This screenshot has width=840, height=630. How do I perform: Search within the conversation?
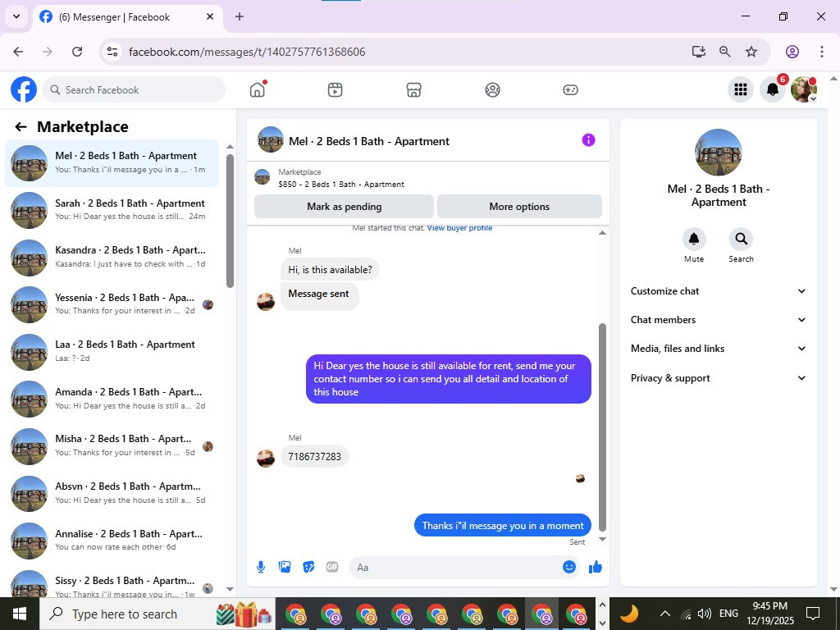pos(741,239)
